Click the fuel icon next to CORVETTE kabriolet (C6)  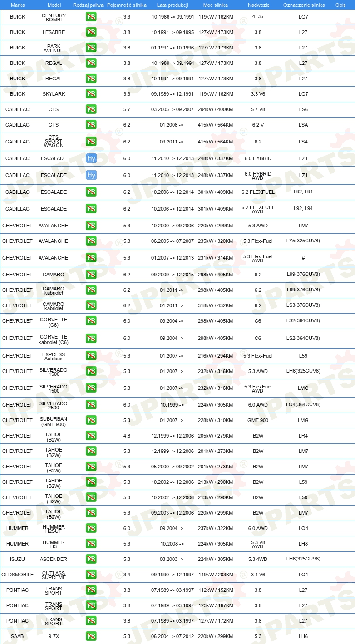(91, 338)
